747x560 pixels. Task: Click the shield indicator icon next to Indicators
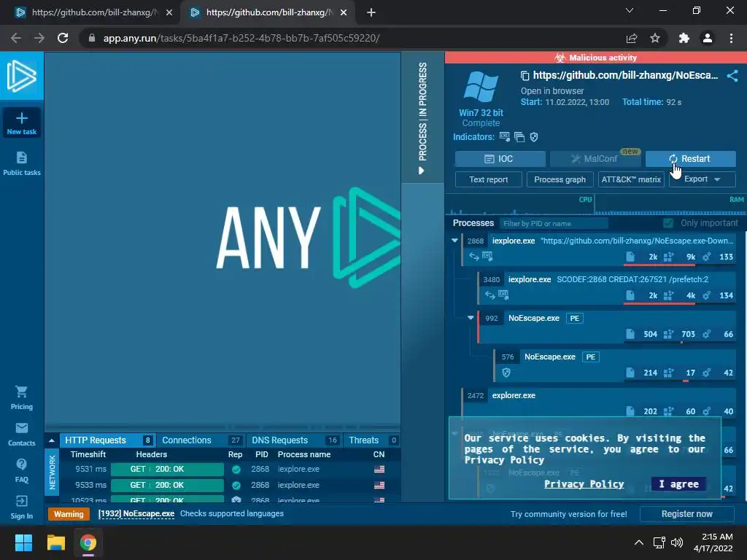click(x=534, y=137)
